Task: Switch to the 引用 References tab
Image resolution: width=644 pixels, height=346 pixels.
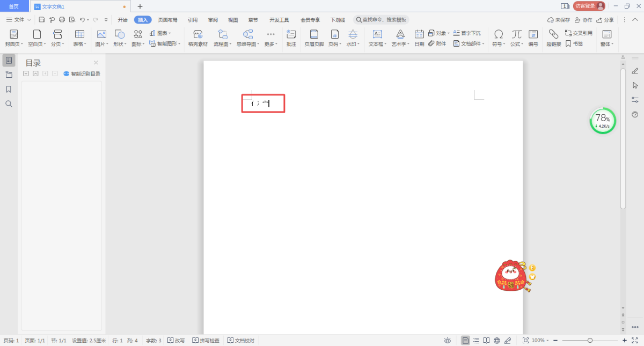Action: 193,20
